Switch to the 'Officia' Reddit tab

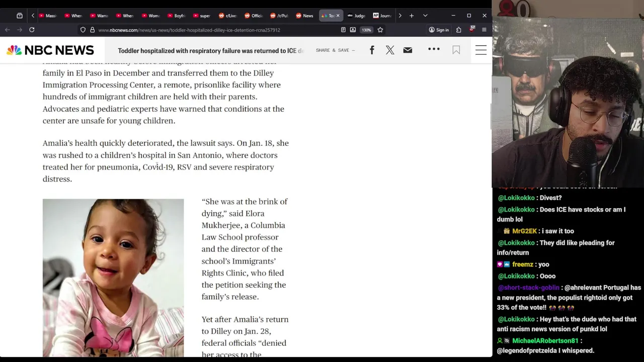[x=254, y=16]
